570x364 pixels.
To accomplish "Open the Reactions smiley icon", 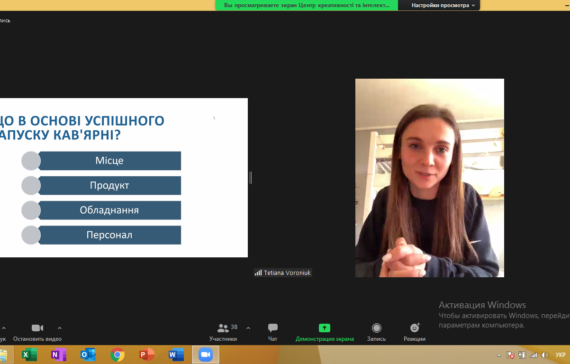I will click(x=415, y=328).
